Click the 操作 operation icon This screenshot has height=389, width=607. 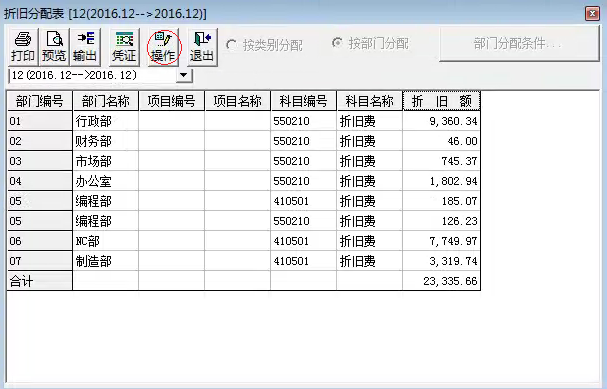163,47
